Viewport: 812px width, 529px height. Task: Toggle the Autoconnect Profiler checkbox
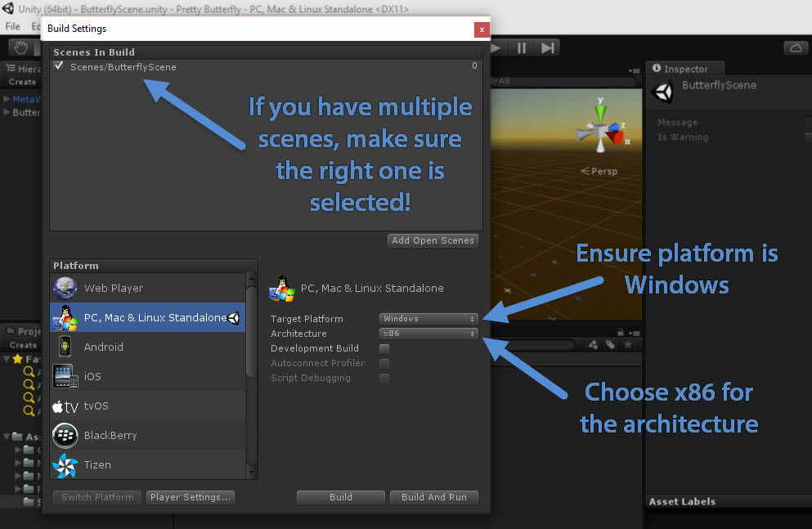(x=384, y=363)
